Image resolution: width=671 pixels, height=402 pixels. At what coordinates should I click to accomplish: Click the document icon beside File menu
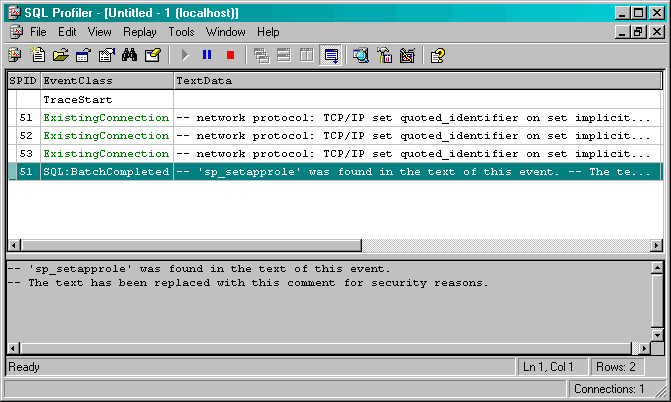[17, 32]
